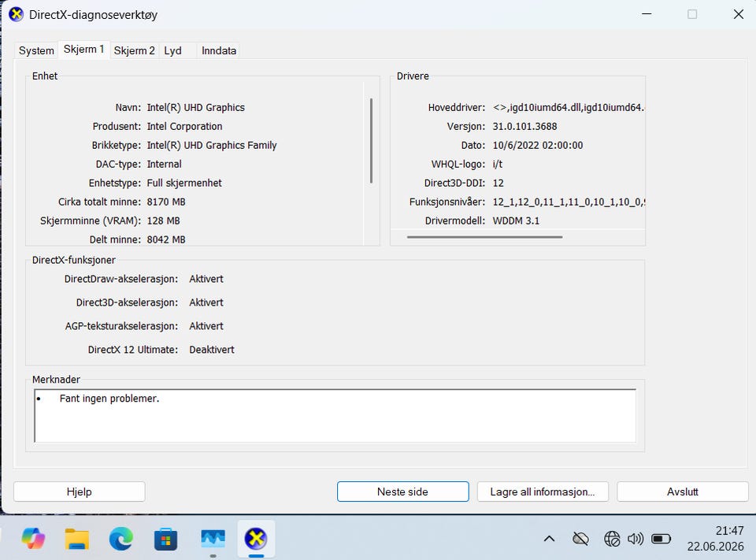Screen dimensions: 756x560
Task: Open Copilot from the taskbar
Action: (33, 538)
